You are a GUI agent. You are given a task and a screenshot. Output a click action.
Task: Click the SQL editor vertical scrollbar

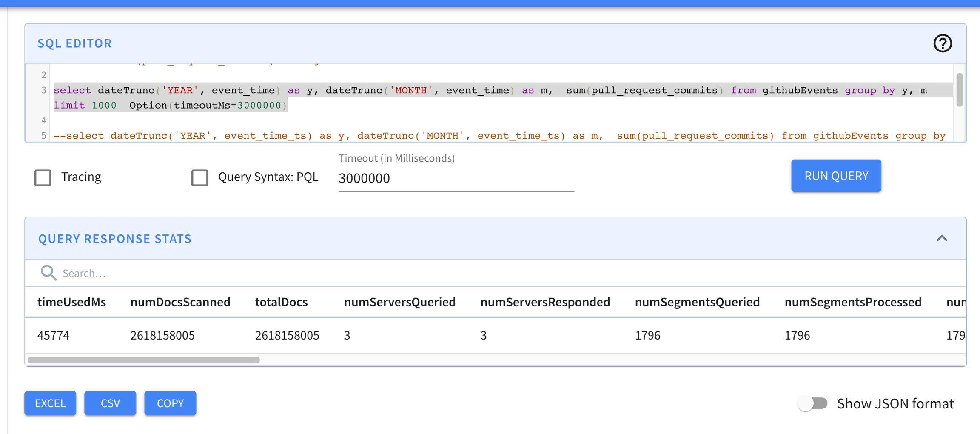point(959,90)
